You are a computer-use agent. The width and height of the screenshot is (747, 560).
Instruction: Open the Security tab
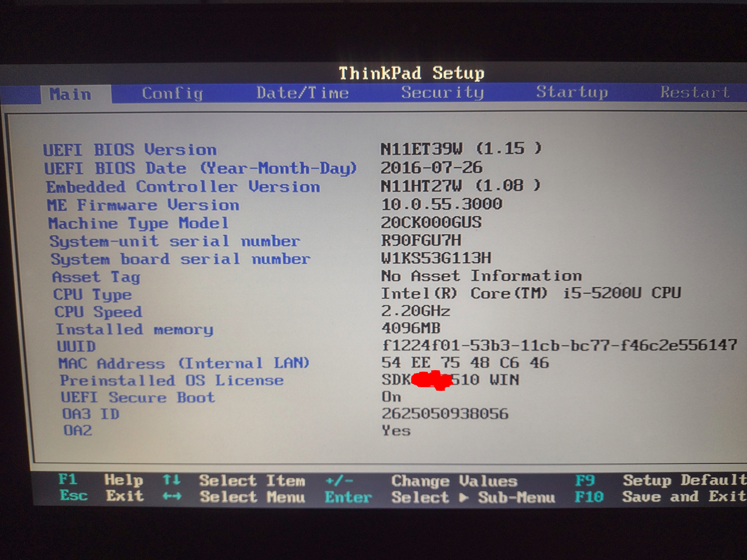click(x=442, y=92)
